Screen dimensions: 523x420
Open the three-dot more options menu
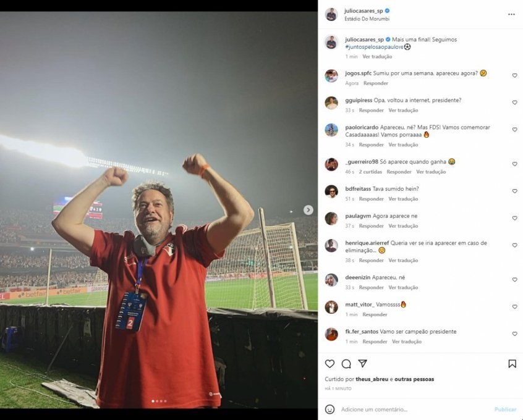(x=511, y=14)
